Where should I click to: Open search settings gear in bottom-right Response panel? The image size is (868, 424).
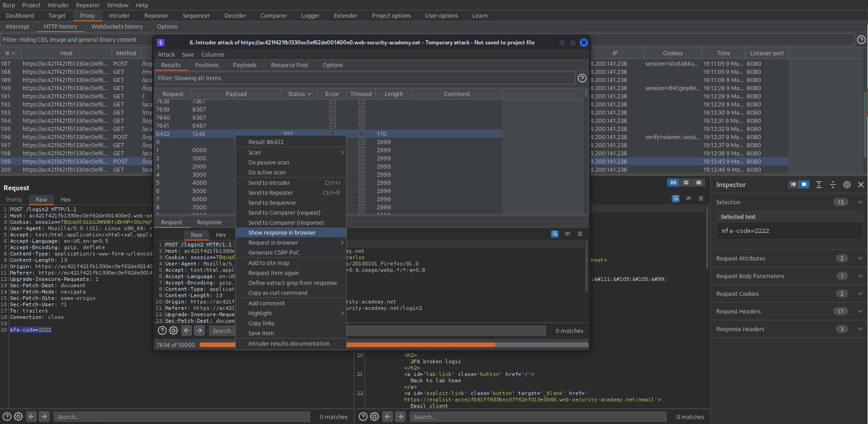(375, 416)
